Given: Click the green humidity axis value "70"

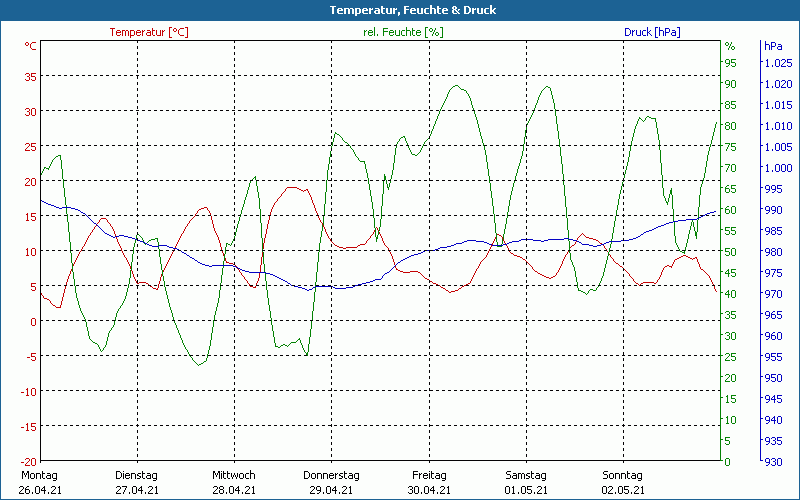Looking at the screenshot, I should tap(731, 168).
